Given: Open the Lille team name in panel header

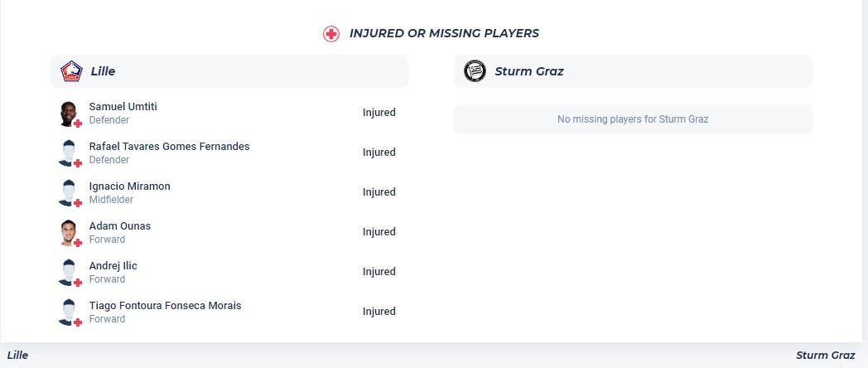Looking at the screenshot, I should tap(103, 71).
